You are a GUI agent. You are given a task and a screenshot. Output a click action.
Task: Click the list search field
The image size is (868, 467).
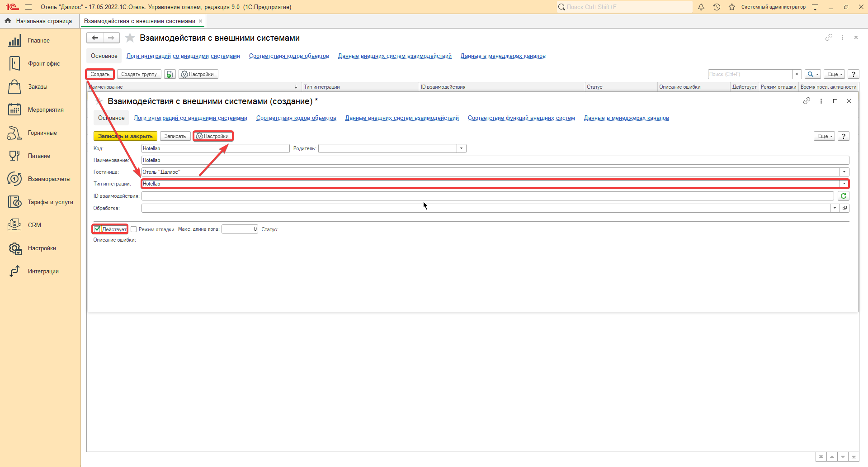tap(750, 74)
